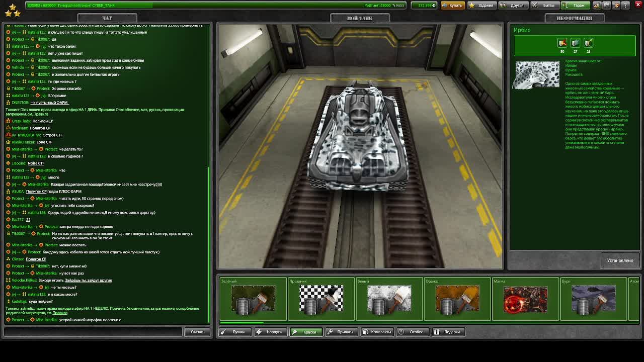644x362 pixels.
Task: Open Crazy_lady's Полигон СР link
Action: click(x=43, y=121)
